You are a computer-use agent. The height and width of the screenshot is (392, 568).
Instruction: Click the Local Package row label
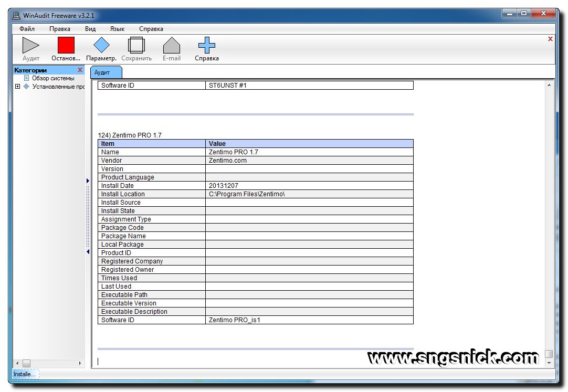point(122,245)
